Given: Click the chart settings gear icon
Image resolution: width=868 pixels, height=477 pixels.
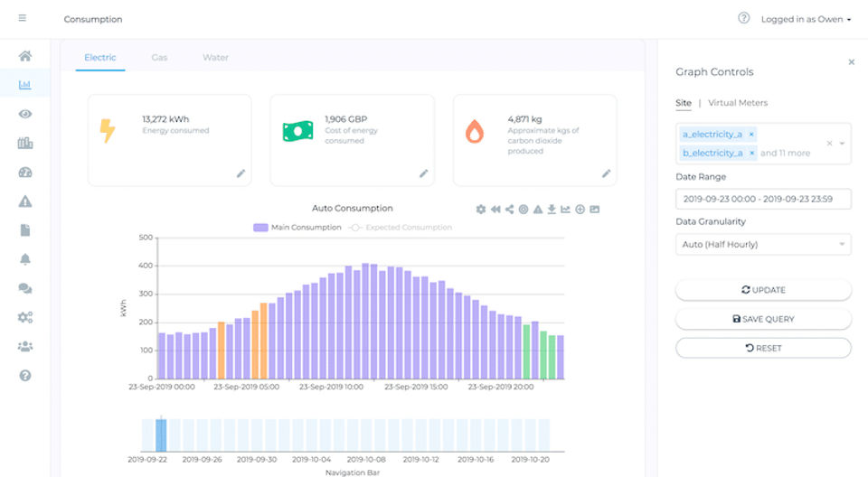Looking at the screenshot, I should click(480, 210).
